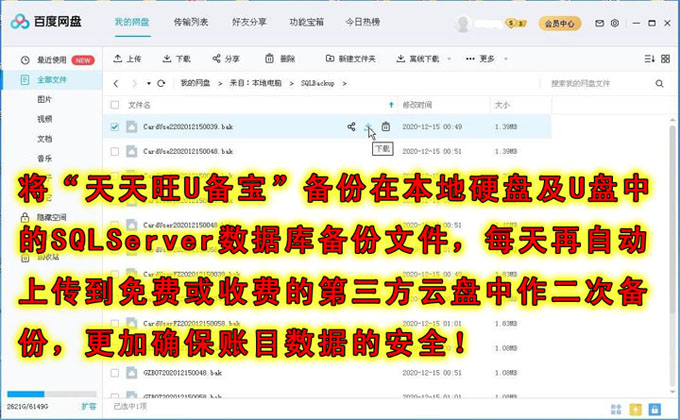The image size is (680, 420).
Task: Select 音乐 category in the sidebar
Action: tap(44, 159)
